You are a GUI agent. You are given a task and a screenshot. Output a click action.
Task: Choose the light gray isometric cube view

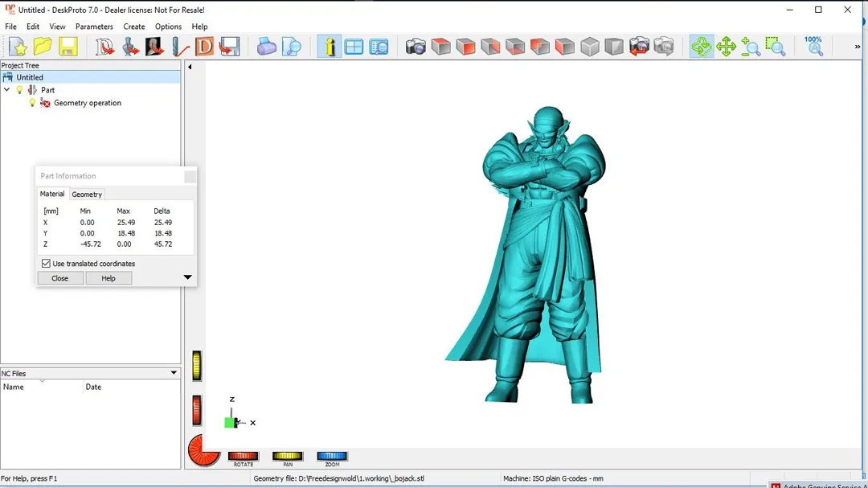pyautogui.click(x=590, y=47)
